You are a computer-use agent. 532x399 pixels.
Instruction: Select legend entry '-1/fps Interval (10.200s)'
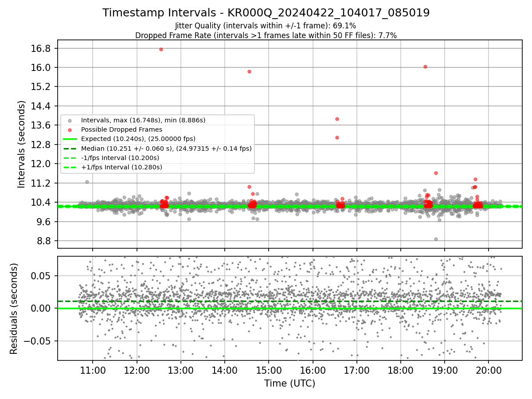[120, 158]
